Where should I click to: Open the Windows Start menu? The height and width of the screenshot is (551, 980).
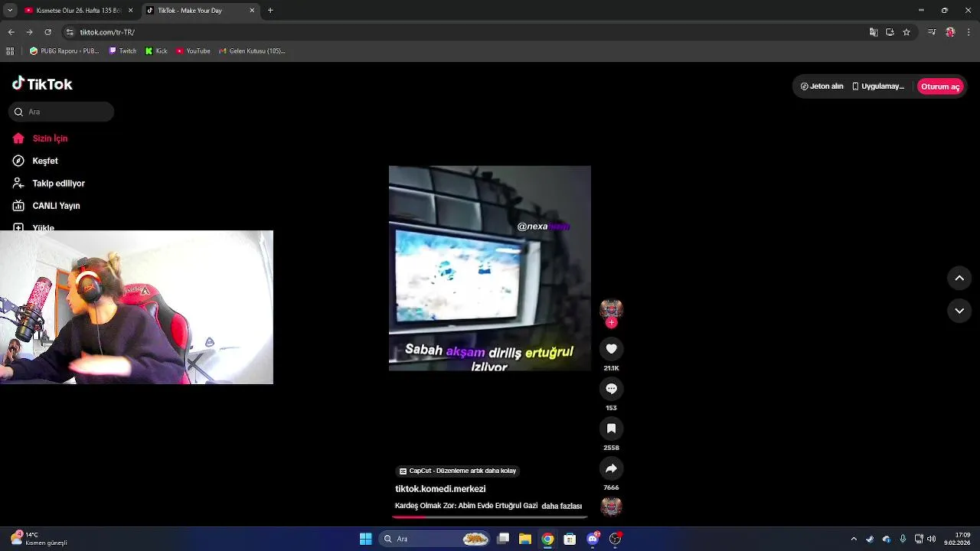(366, 539)
